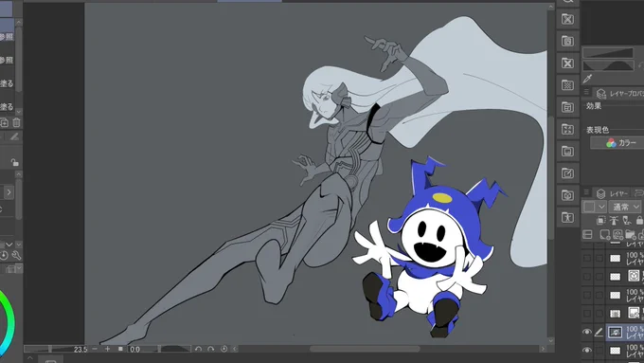Rotate canvas left icon
The image size is (644, 363).
point(198,349)
